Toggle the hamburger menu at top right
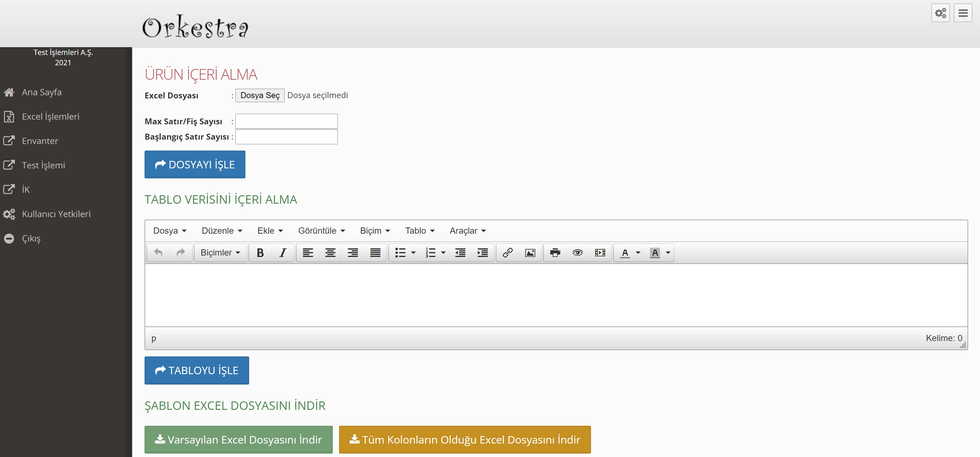 (963, 13)
